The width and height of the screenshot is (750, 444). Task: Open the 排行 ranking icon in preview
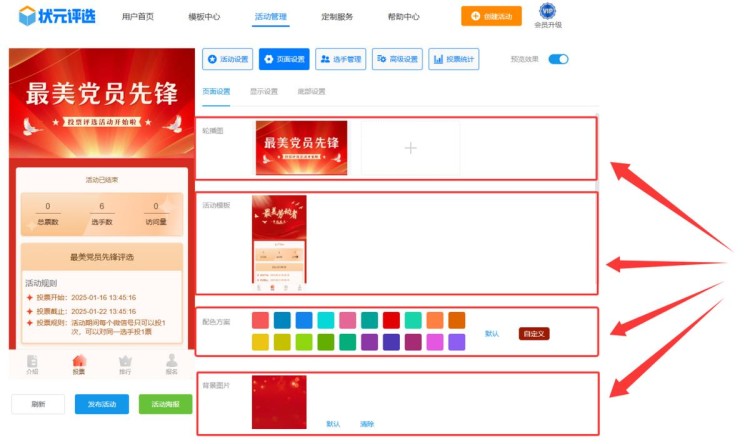[x=125, y=363]
